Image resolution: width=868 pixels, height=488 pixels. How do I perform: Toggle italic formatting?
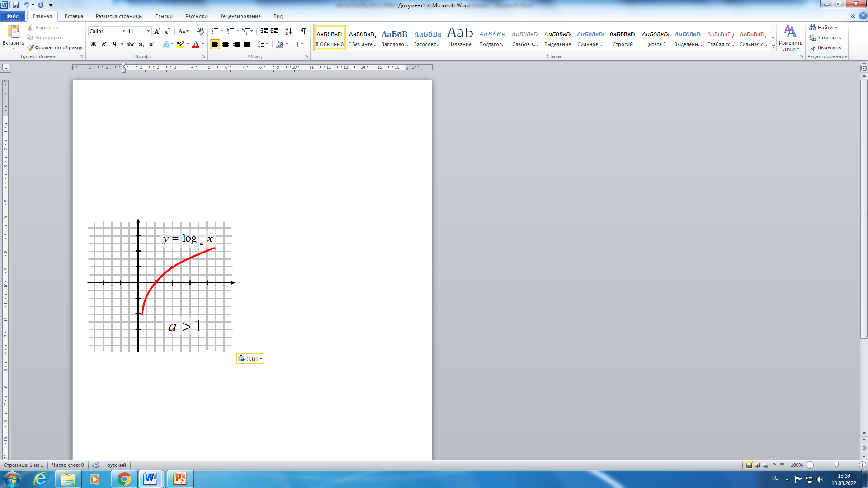tap(104, 44)
